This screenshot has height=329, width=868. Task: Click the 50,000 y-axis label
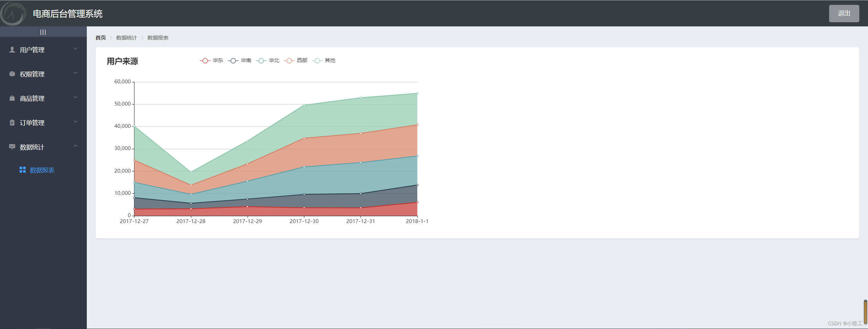tap(123, 104)
